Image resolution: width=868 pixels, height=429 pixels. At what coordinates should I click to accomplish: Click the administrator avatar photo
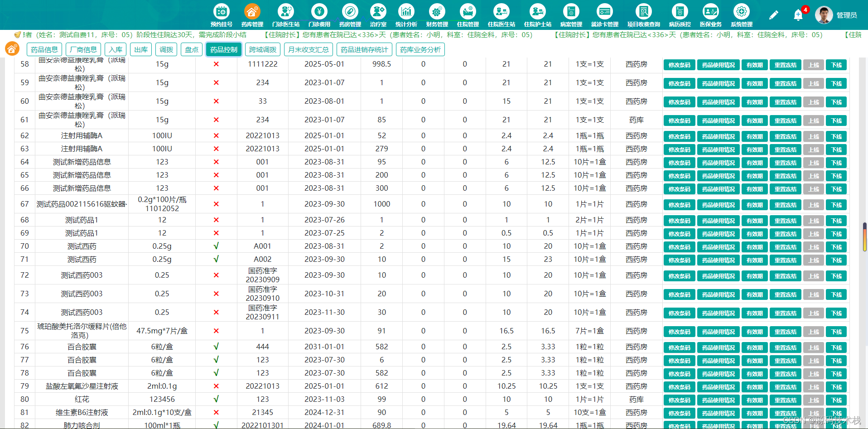pos(824,15)
